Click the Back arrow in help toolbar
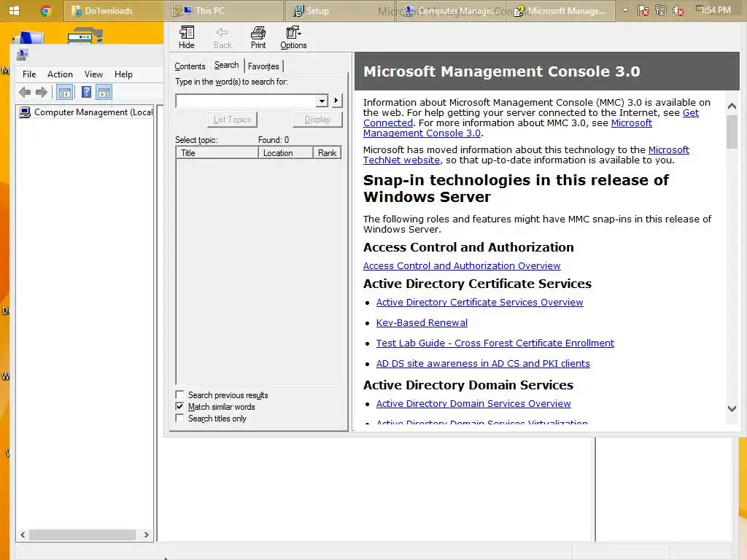 click(x=222, y=38)
